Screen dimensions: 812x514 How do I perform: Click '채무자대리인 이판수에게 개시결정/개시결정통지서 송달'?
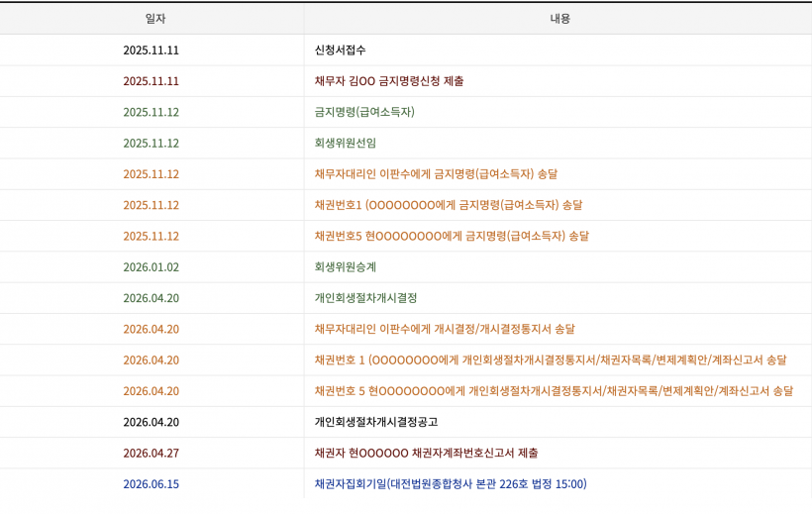click(x=445, y=329)
